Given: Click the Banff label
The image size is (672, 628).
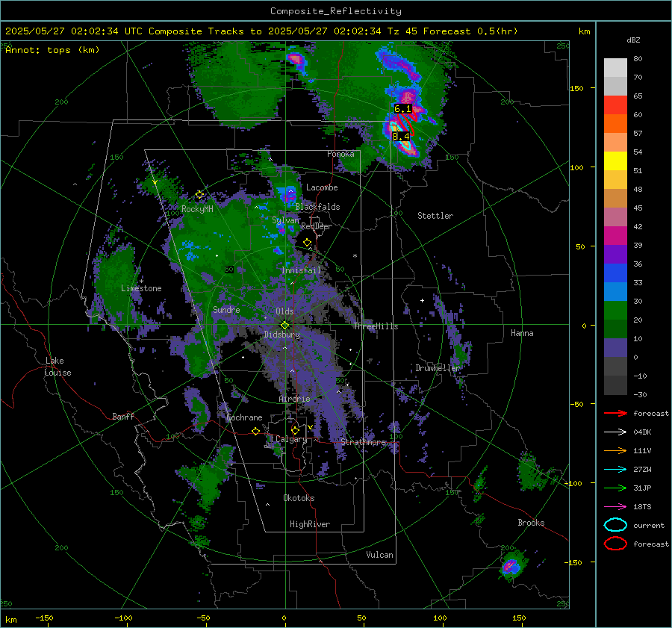Looking at the screenshot, I should tap(123, 416).
